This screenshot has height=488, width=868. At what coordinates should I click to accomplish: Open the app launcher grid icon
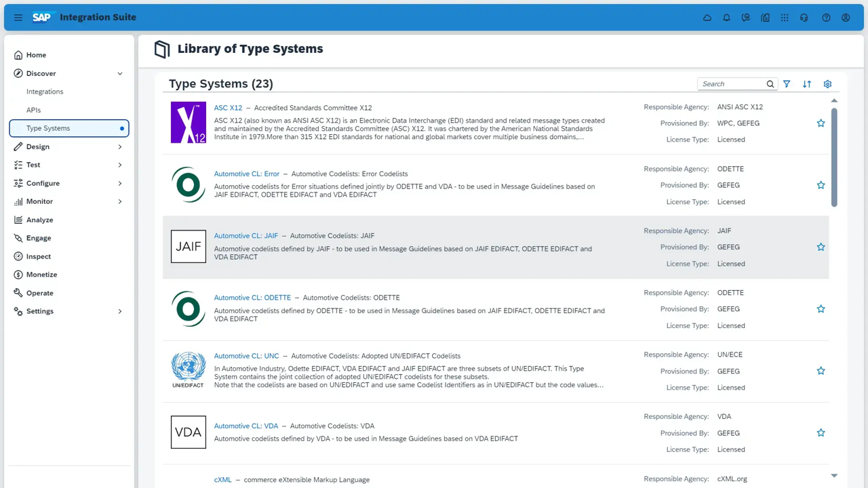(785, 18)
